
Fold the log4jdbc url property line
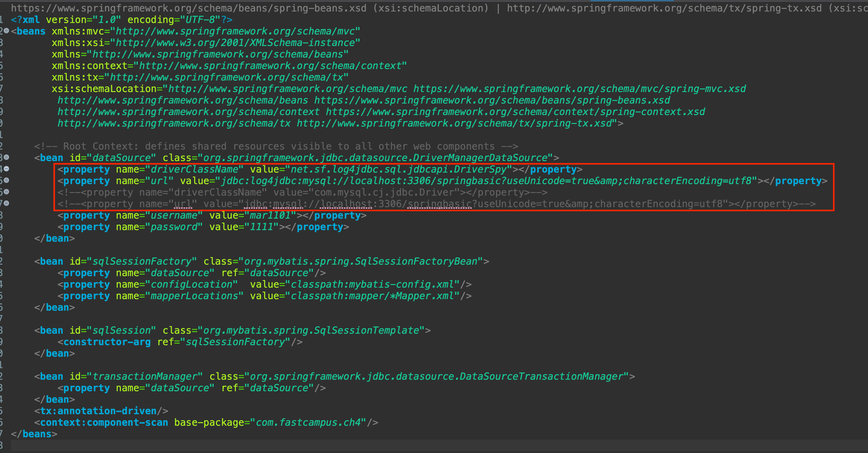pos(6,180)
